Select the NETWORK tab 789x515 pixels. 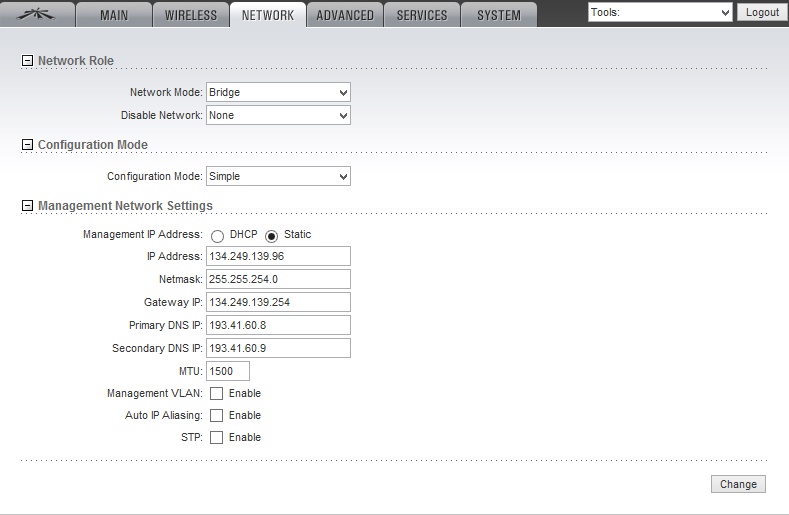click(268, 15)
